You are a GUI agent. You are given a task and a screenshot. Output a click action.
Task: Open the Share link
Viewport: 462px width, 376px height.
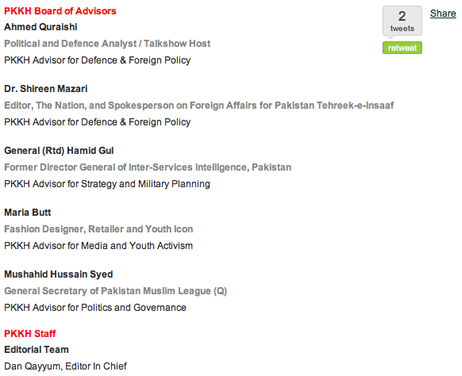[x=443, y=14]
